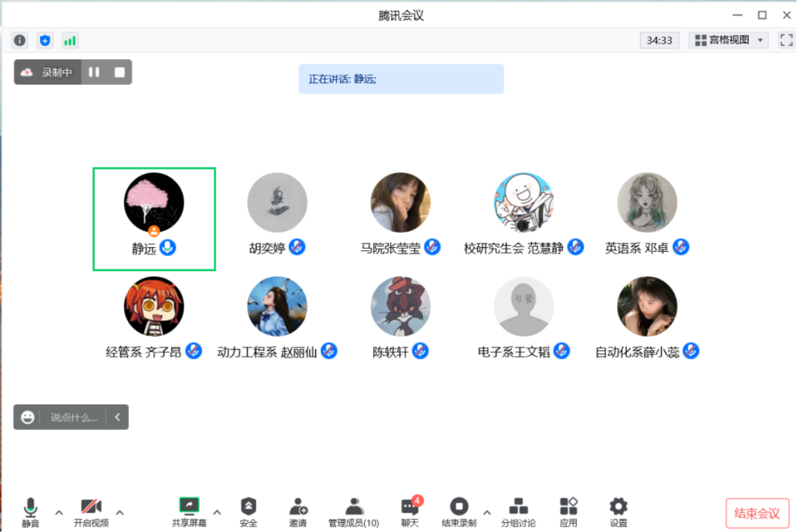The width and height of the screenshot is (797, 532).
Task: Click the 正在讲话 speaker banner
Action: [x=401, y=79]
